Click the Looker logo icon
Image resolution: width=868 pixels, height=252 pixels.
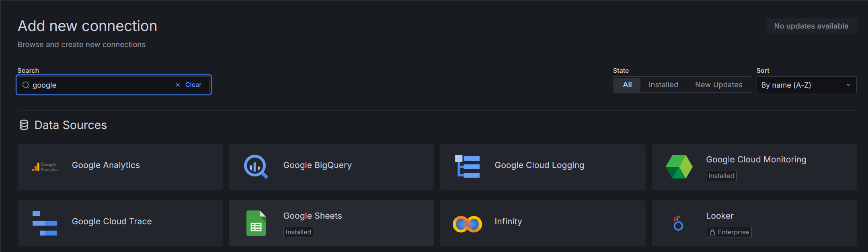pyautogui.click(x=678, y=223)
